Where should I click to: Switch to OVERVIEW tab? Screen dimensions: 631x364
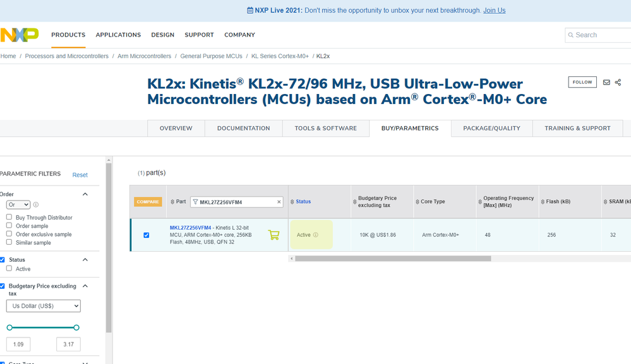coord(176,128)
